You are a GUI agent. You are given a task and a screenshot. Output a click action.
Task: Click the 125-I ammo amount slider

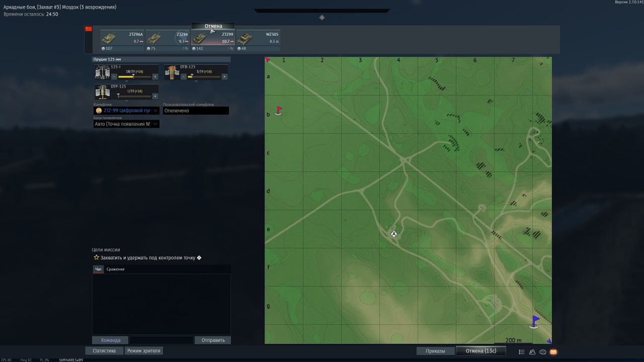tap(134, 76)
